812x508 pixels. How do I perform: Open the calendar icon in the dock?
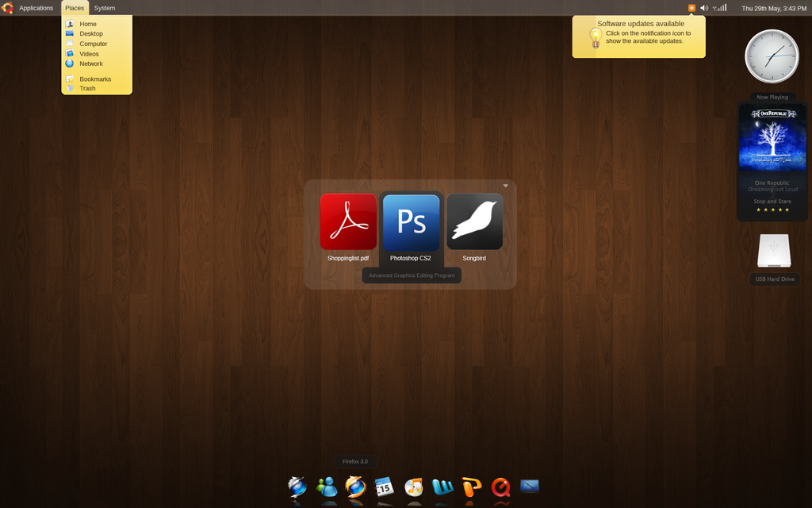point(384,487)
